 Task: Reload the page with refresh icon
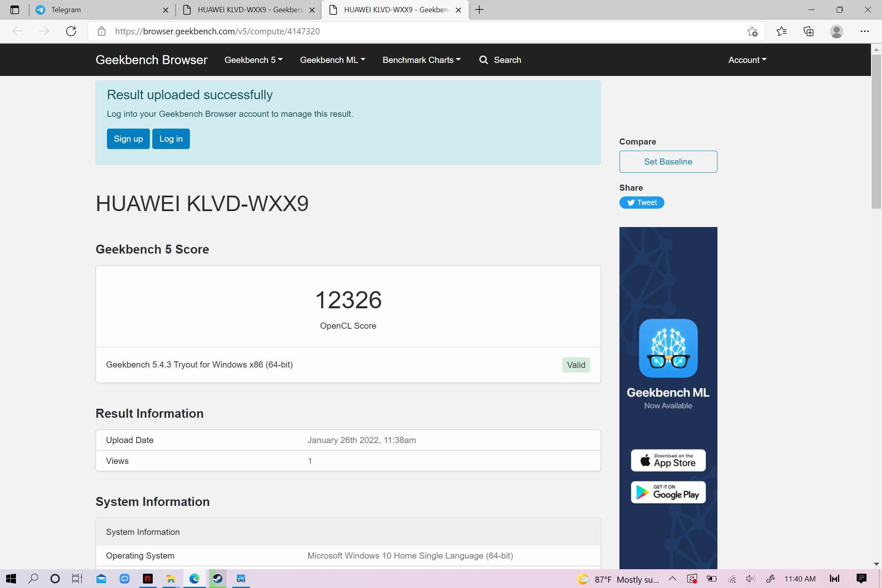click(x=71, y=31)
